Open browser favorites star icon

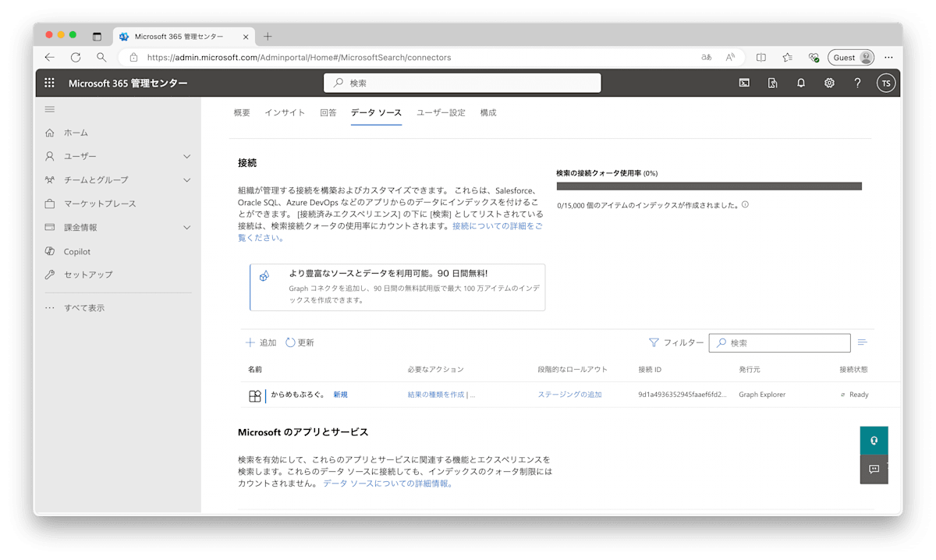point(788,57)
